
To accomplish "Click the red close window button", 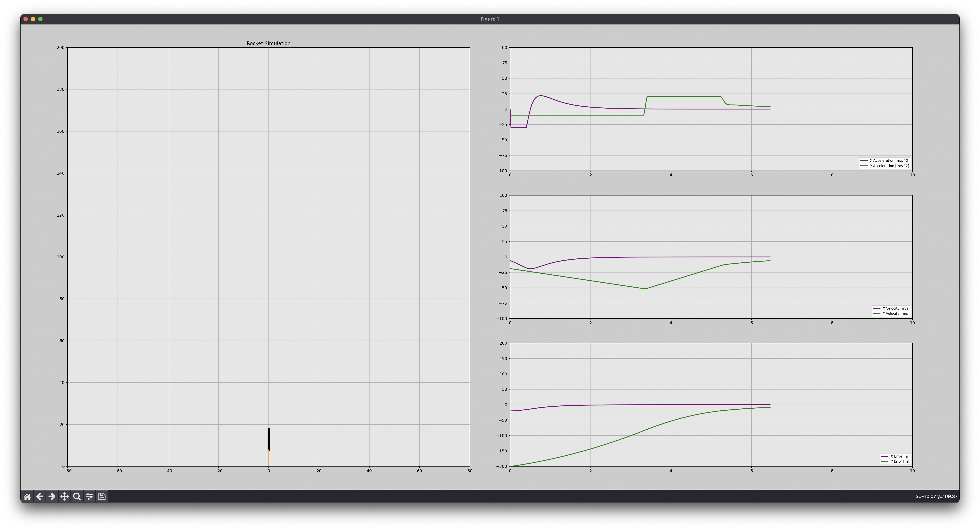I will [x=26, y=19].
